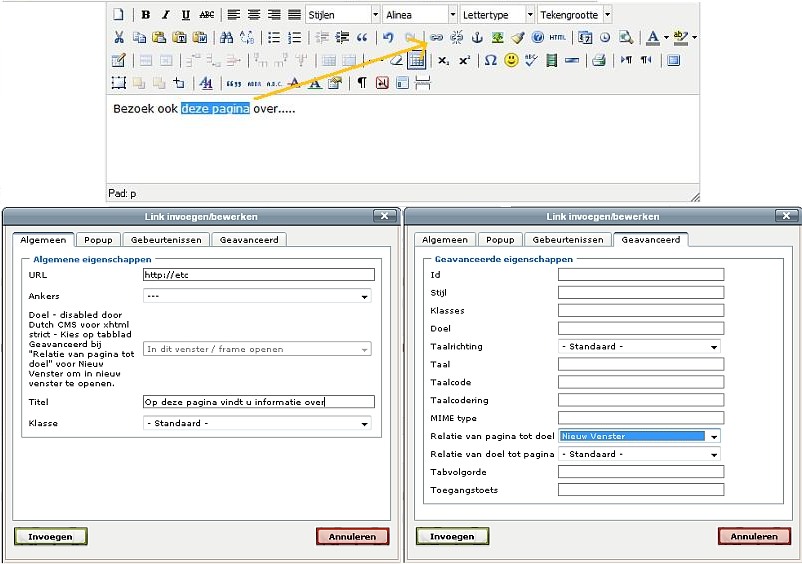Screen dimensions: 802x564
Task: Open Find with the binoculars icon
Action: (x=227, y=37)
